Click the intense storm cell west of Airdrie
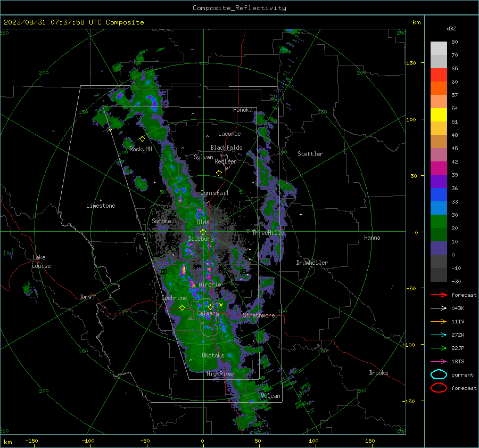 pyautogui.click(x=184, y=270)
